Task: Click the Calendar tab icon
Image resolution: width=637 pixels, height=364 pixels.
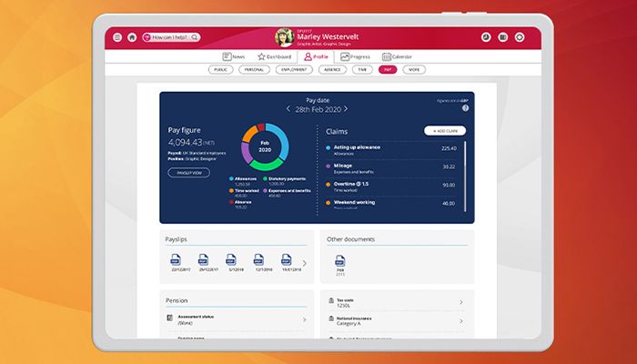Action: tap(387, 56)
